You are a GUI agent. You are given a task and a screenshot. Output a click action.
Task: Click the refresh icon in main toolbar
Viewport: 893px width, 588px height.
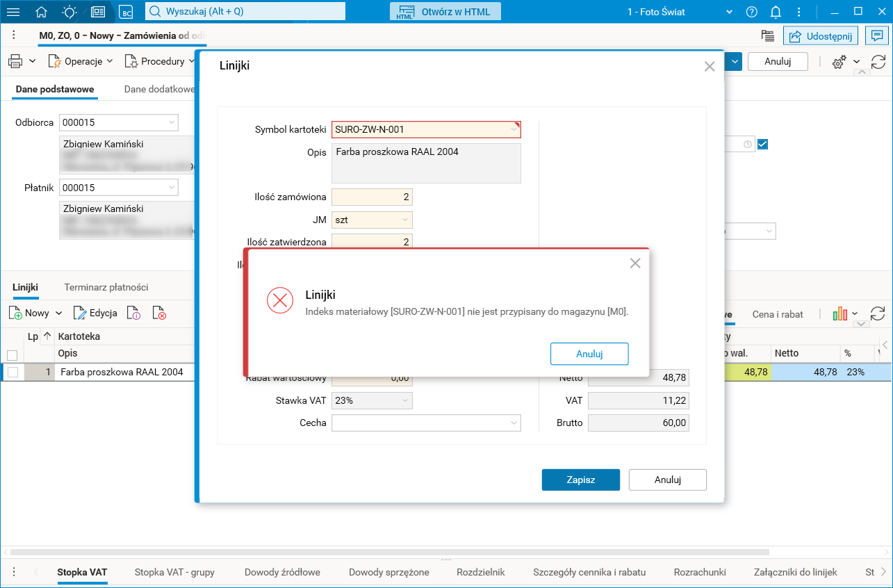(878, 62)
